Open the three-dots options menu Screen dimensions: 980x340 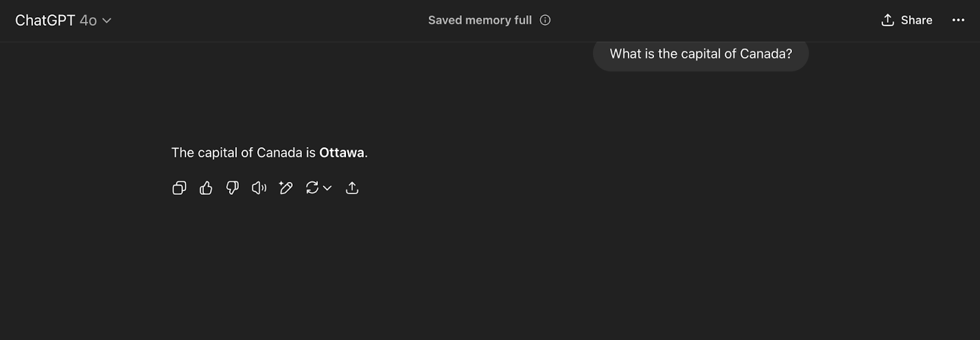pyautogui.click(x=958, y=20)
